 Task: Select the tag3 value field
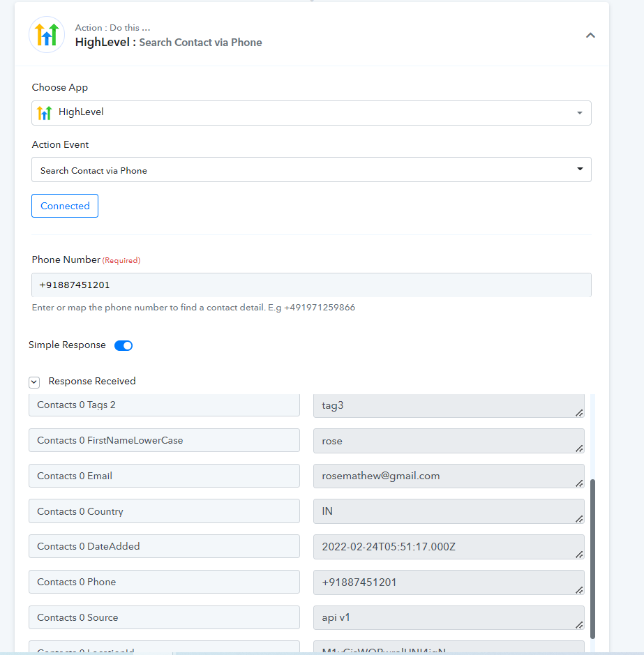449,405
